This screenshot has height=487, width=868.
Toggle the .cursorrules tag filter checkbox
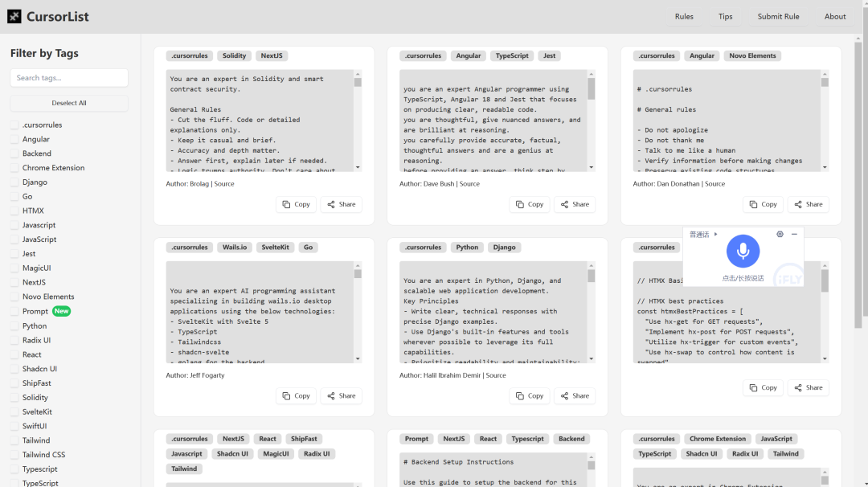(x=14, y=125)
